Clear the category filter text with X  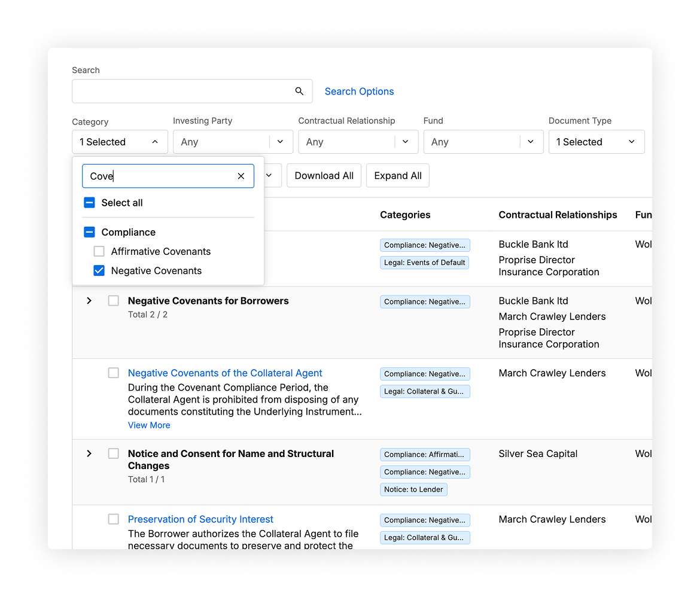[241, 176]
